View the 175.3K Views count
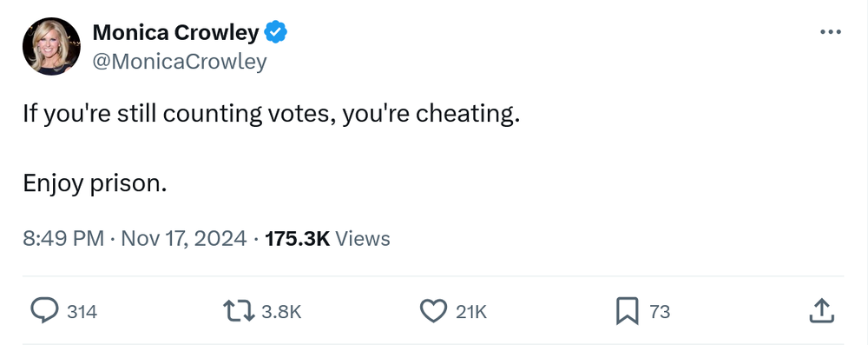 [x=328, y=238]
